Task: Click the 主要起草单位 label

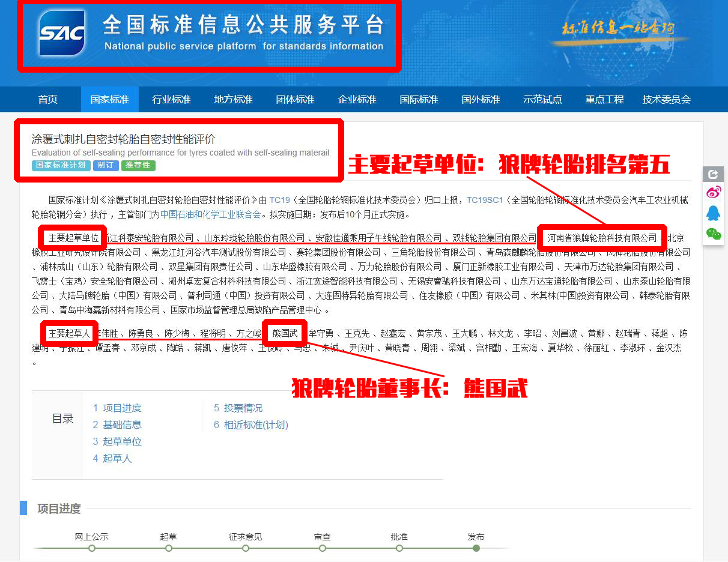Action: tap(73, 238)
